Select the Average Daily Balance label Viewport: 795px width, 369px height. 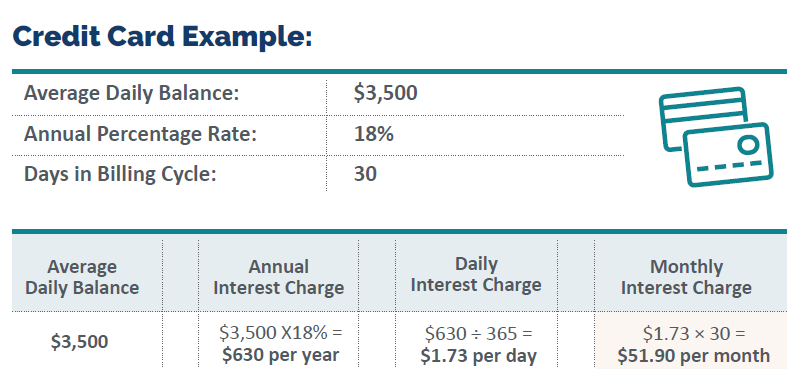pyautogui.click(x=131, y=93)
